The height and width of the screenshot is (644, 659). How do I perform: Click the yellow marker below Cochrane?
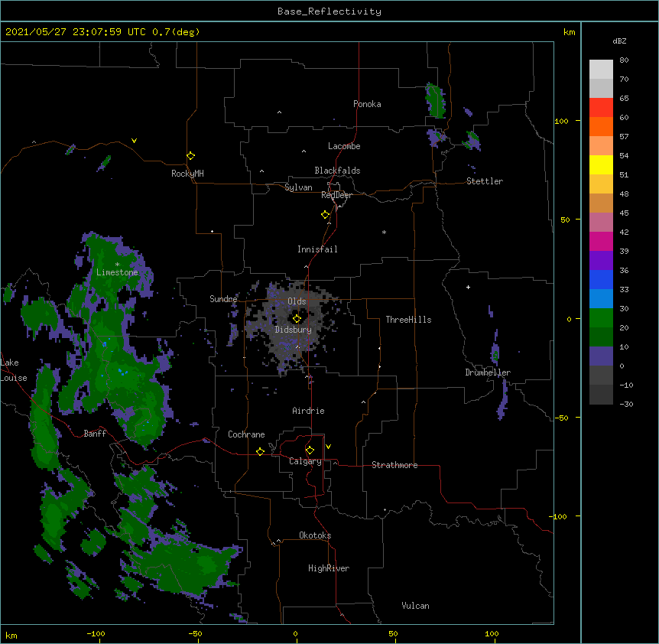coord(260,451)
